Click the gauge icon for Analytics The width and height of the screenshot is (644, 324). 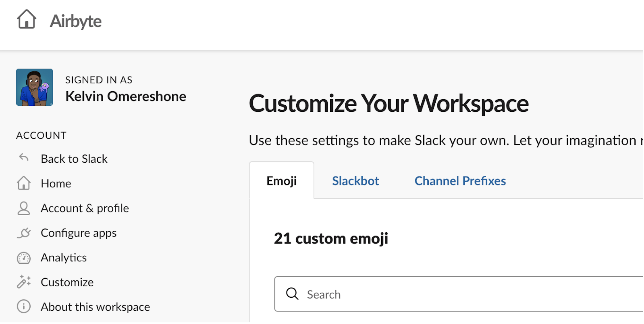tap(24, 258)
